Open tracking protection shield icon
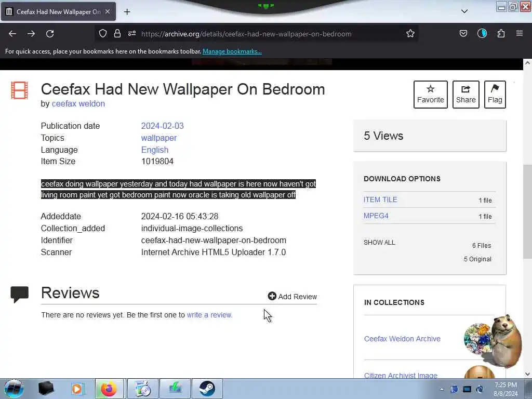The image size is (532, 399). pyautogui.click(x=103, y=33)
